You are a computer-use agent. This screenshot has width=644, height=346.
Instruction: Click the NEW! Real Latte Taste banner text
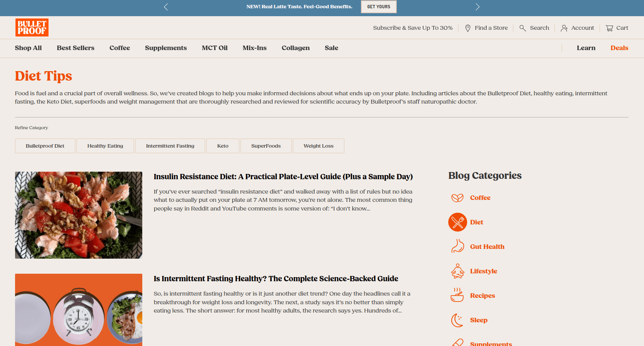click(299, 7)
